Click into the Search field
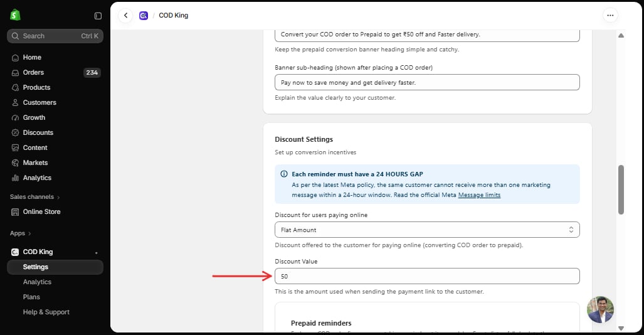The width and height of the screenshot is (644, 335). coord(55,36)
